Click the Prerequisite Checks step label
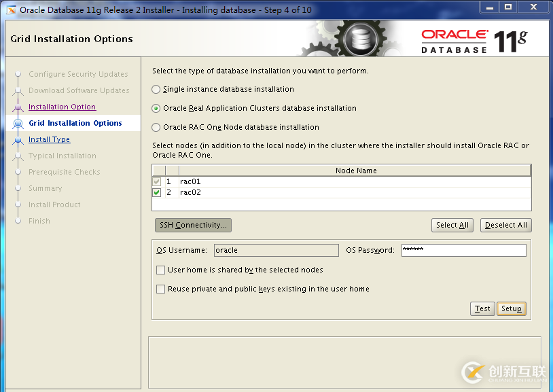Viewport: 553px width, 392px height. pyautogui.click(x=64, y=172)
